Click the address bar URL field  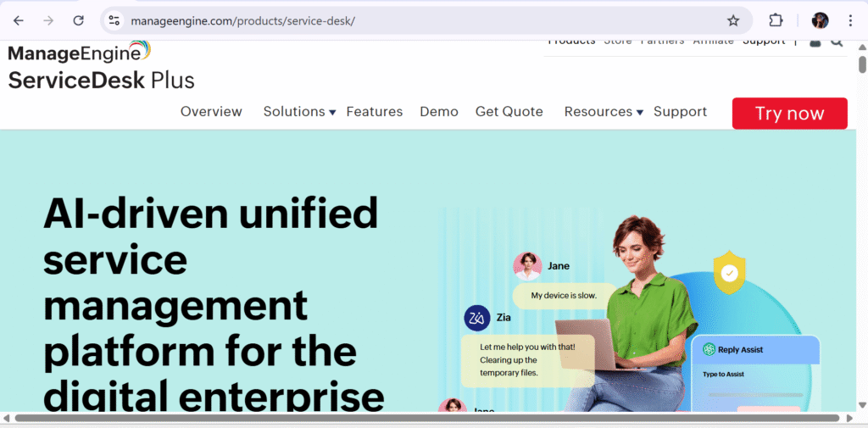tap(426, 21)
